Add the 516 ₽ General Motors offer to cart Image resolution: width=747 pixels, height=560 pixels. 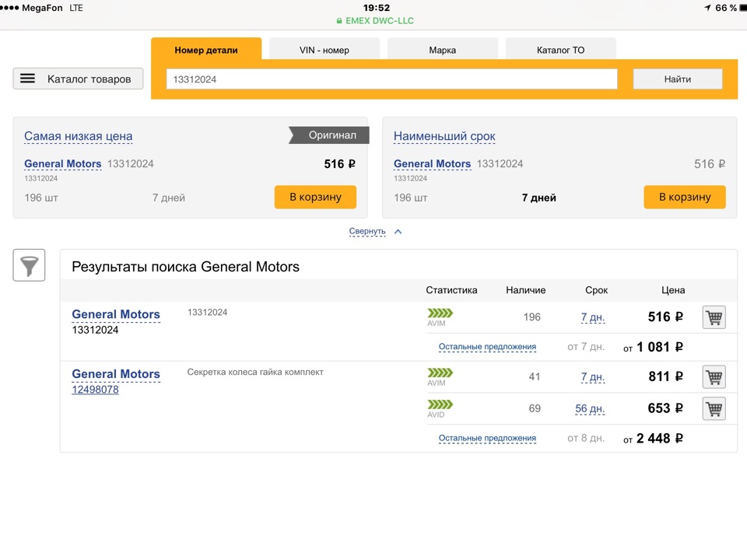(x=714, y=317)
